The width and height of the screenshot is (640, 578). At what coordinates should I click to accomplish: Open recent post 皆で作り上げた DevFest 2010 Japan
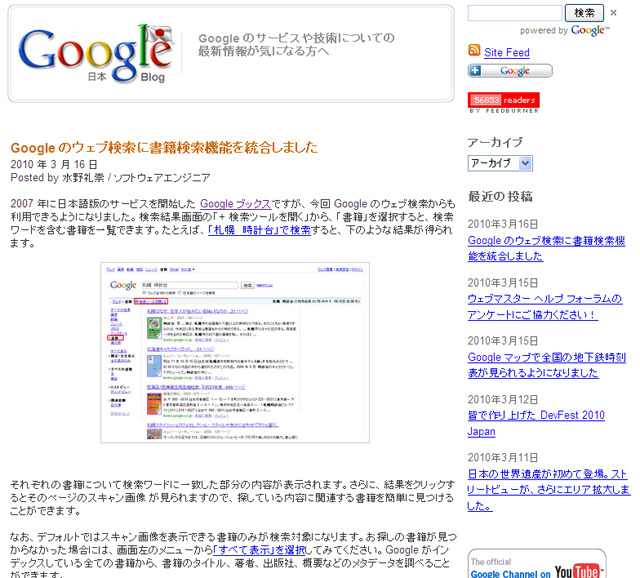[536, 423]
